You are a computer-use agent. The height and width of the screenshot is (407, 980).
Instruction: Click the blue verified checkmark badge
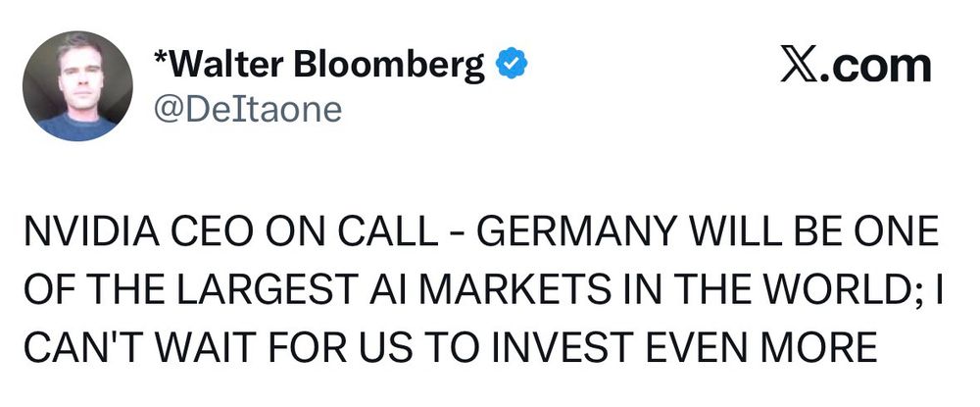(x=512, y=63)
